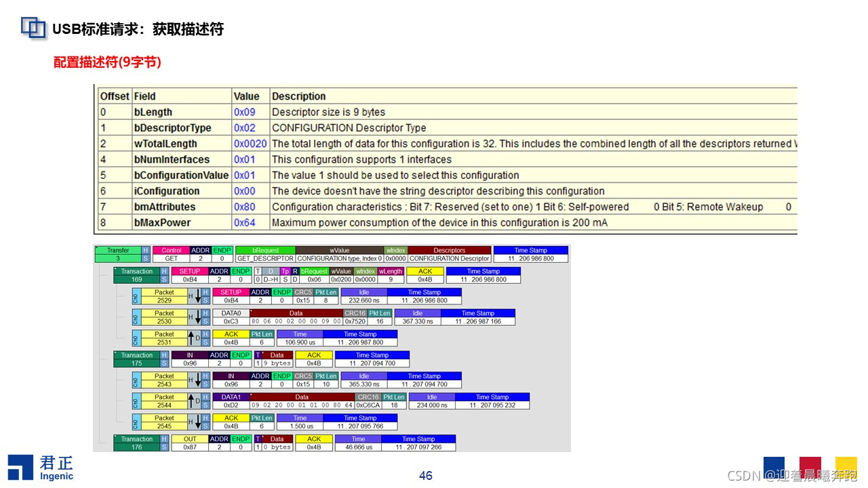Click OUT 0x87 cell in Transaction 176
Screen dimensions: 868x488
coord(189,443)
